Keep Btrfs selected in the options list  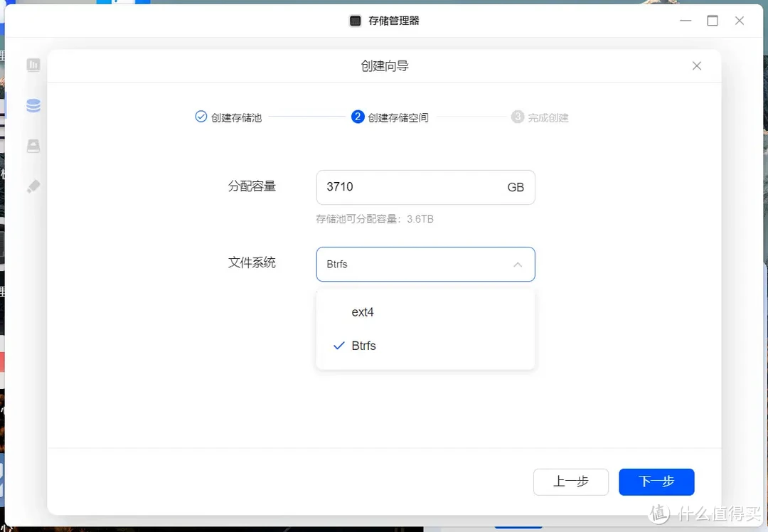tap(363, 346)
